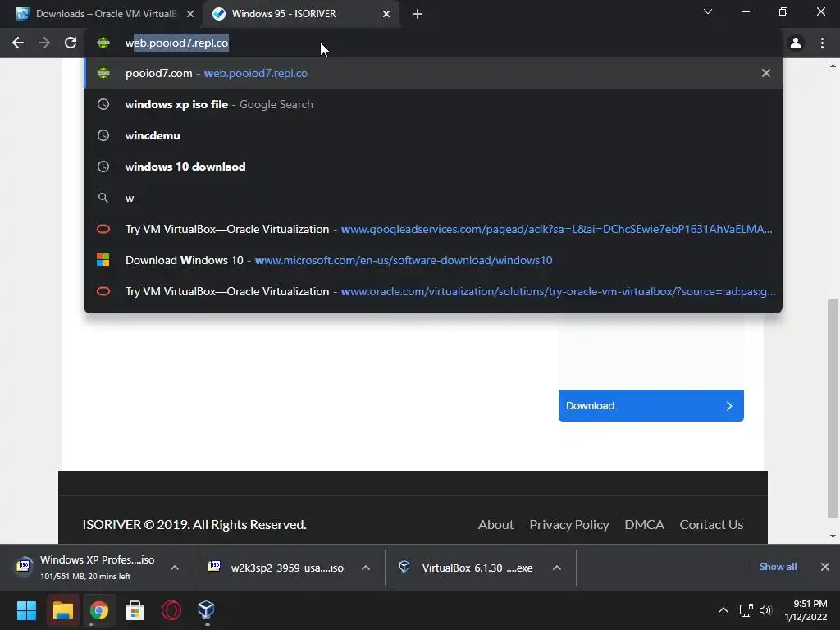Close the Downloads Oracle VM VirtualBox tab
The width and height of the screenshot is (840, 630).
(x=190, y=14)
